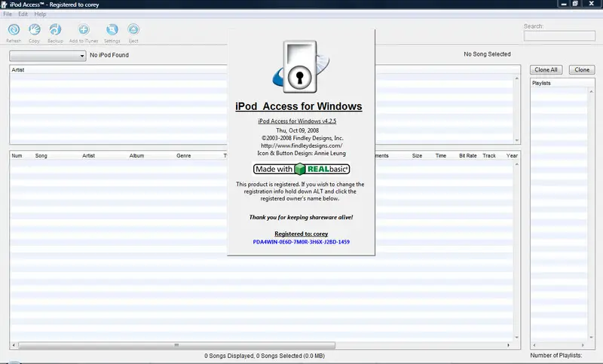603x364 pixels.
Task: Click the Backup toolbar icon
Action: pyautogui.click(x=55, y=29)
